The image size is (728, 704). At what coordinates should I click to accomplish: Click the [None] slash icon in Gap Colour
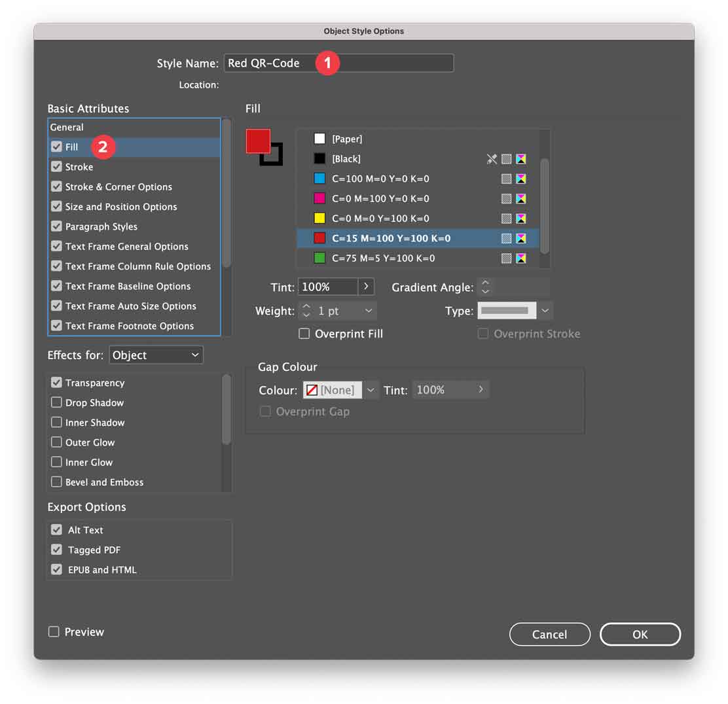[312, 390]
